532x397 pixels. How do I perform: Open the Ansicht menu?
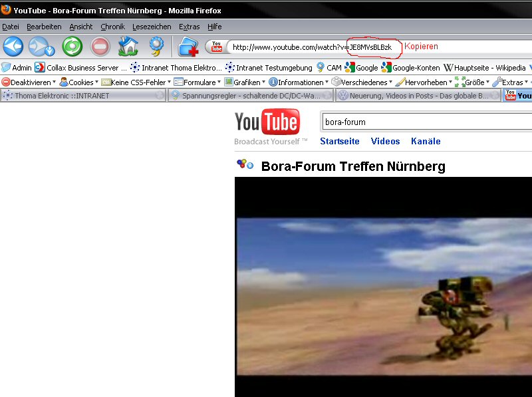[80, 27]
